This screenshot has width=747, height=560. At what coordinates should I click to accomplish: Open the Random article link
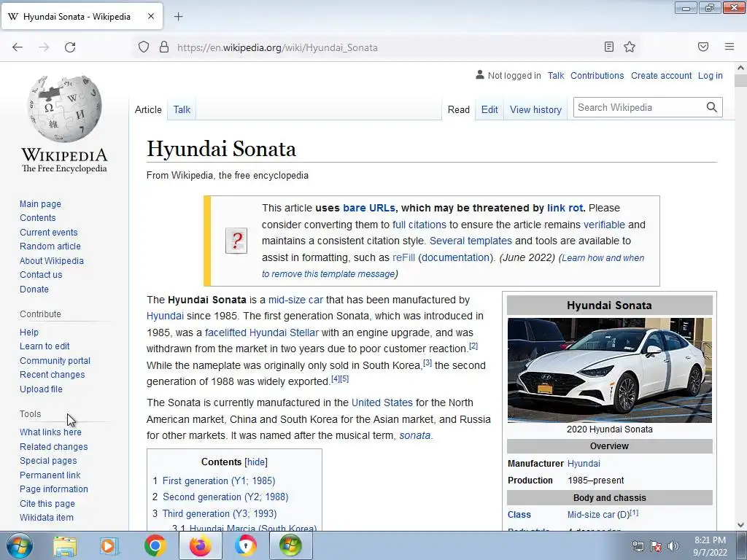pos(50,246)
